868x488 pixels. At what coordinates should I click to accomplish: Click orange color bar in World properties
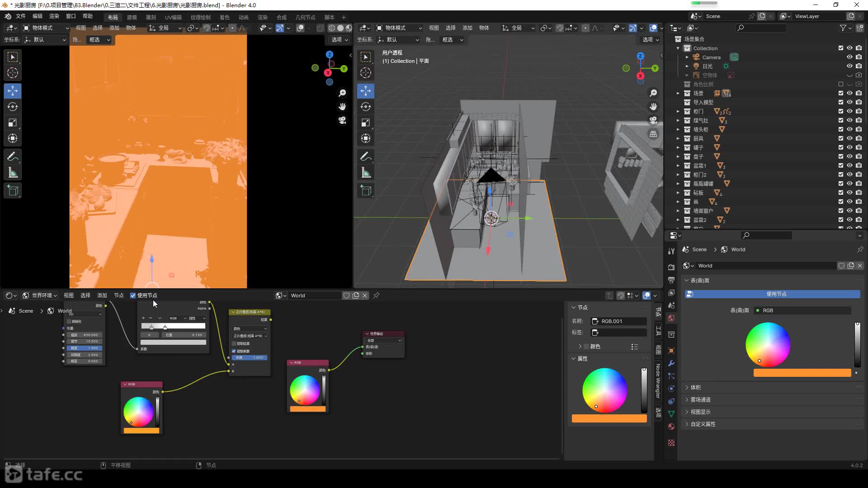pos(802,373)
